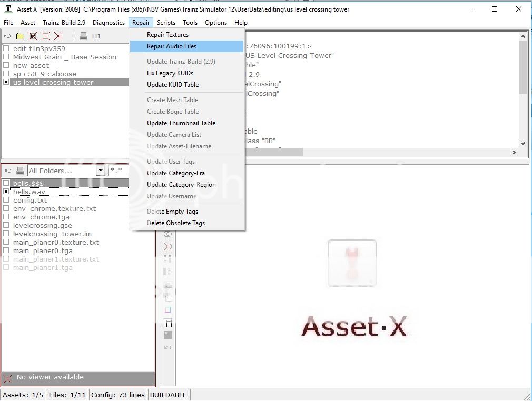Click the crossed empty-box icon in asset toolbar

pos(45,36)
